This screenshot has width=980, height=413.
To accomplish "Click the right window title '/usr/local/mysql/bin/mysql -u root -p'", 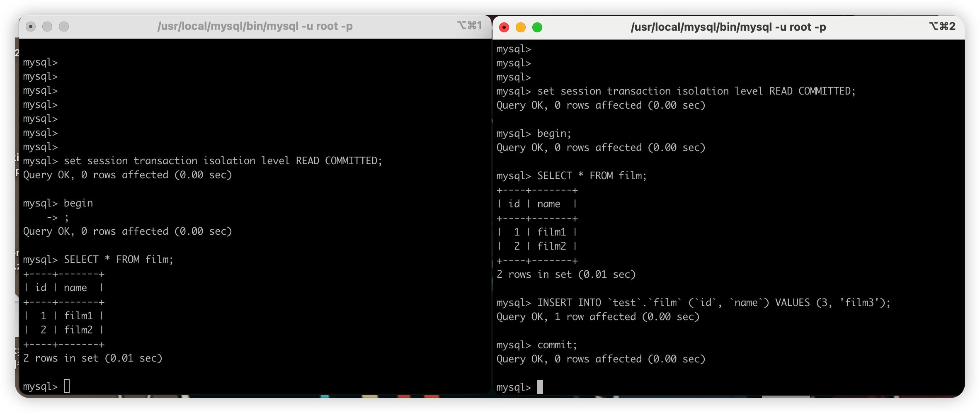I will click(728, 27).
